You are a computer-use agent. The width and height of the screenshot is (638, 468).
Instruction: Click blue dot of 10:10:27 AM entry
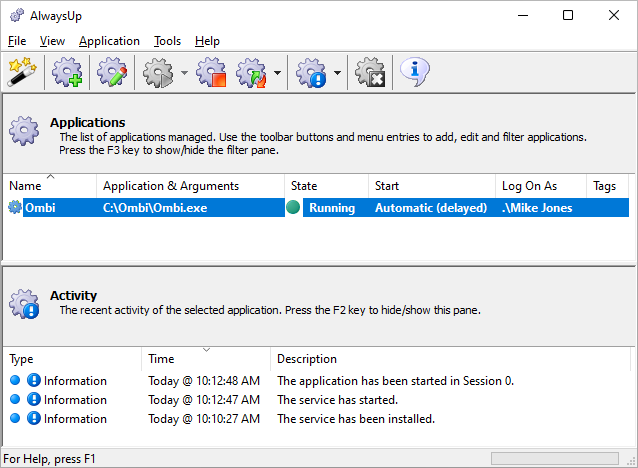(x=15, y=418)
